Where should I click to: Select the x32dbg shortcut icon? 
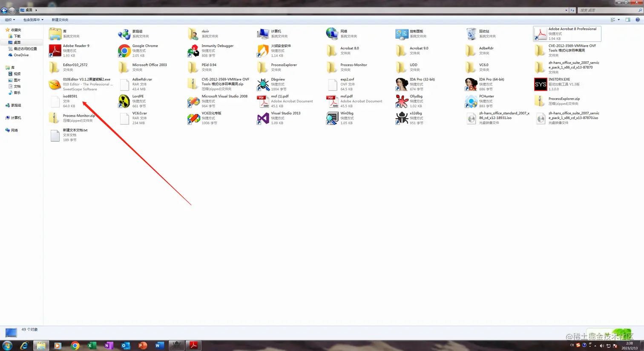click(402, 118)
